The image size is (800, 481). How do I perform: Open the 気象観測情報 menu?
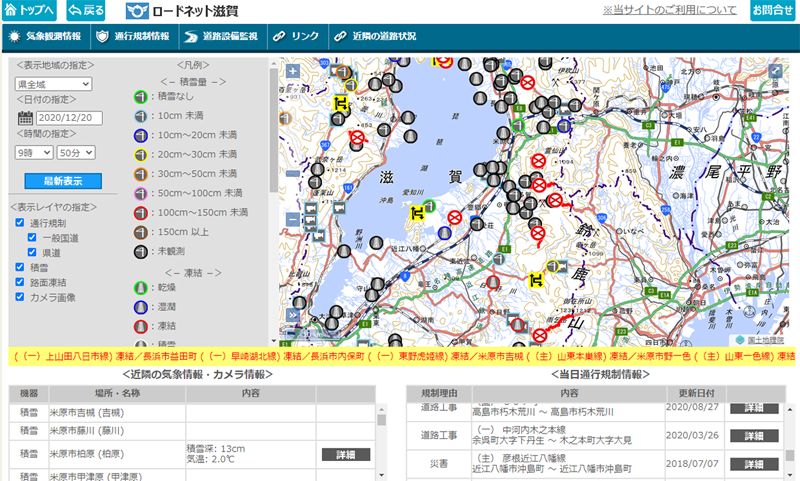(45, 36)
